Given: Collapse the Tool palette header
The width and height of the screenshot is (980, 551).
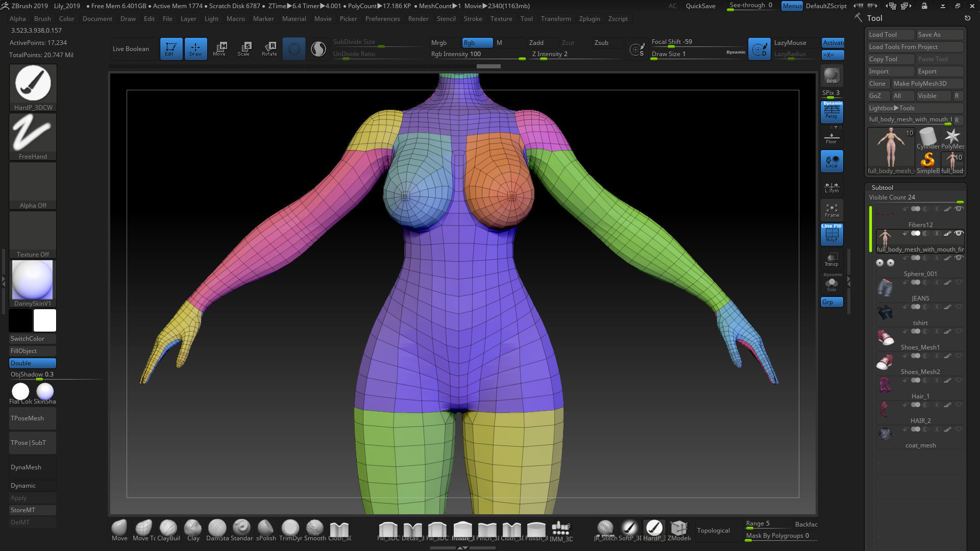Looking at the screenshot, I should [874, 18].
